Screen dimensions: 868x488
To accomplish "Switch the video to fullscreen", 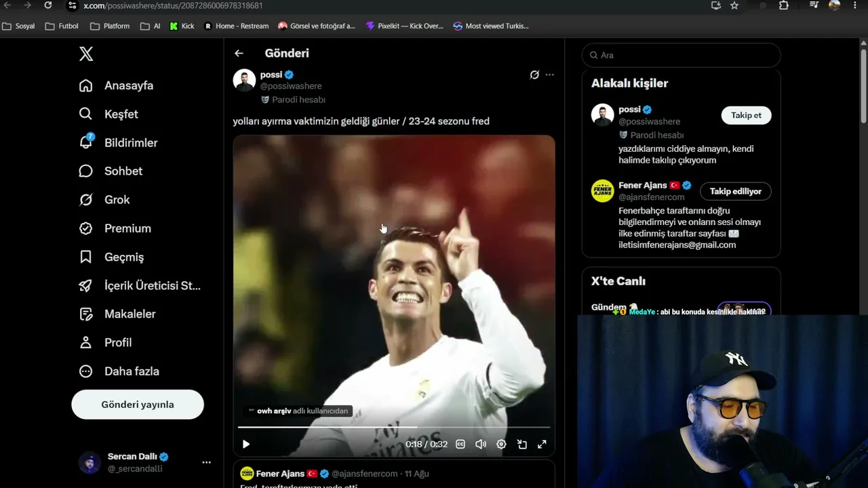I will coord(542,444).
